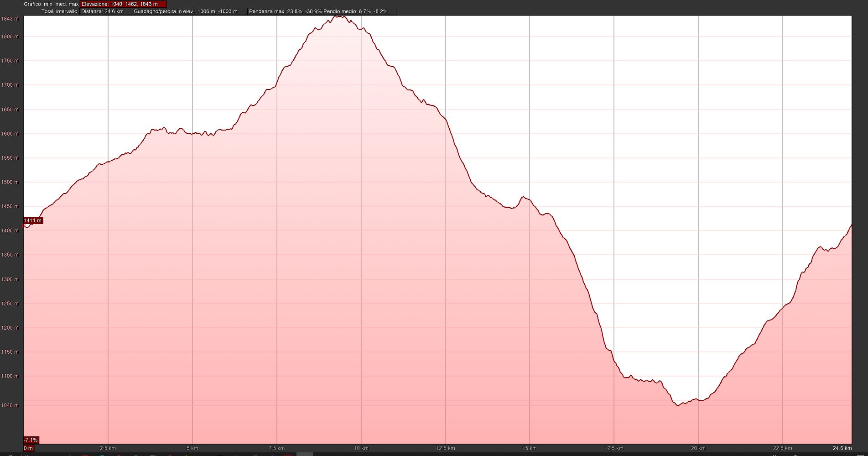Screen dimensions: 868x456
Task: Click the lowest point of the elevation curve
Action: (678, 405)
